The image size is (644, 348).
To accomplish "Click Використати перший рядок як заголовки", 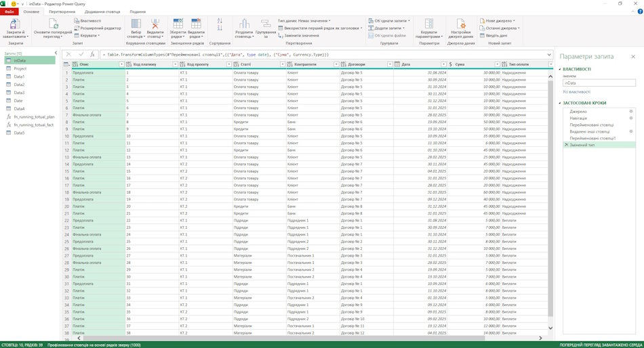I will 321,28.
